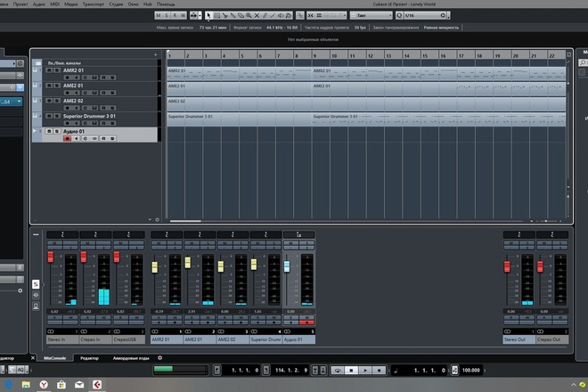Adjust the Stereo Out mixer fader

[507, 266]
